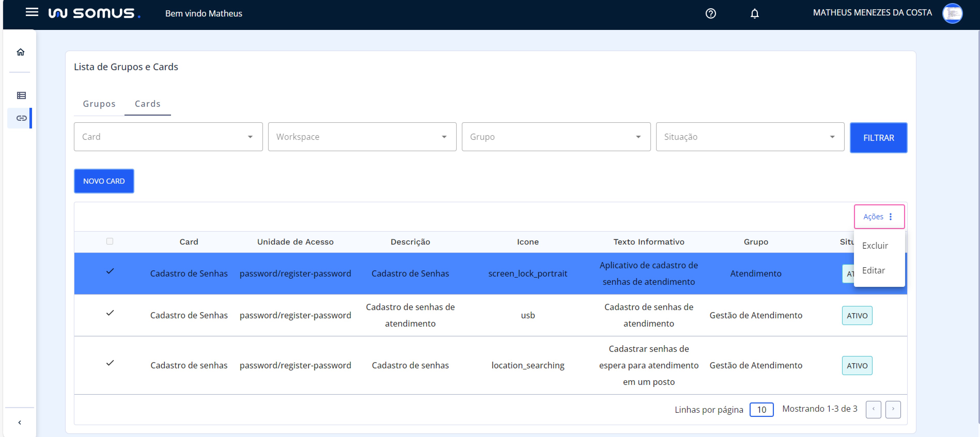Go to next page arrow

(x=892, y=409)
